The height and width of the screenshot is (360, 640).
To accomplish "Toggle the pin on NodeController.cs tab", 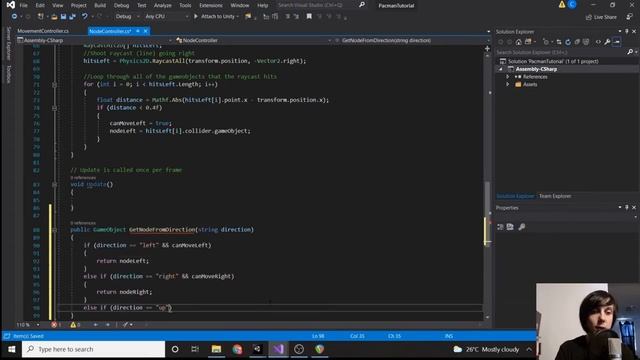I will [x=138, y=31].
